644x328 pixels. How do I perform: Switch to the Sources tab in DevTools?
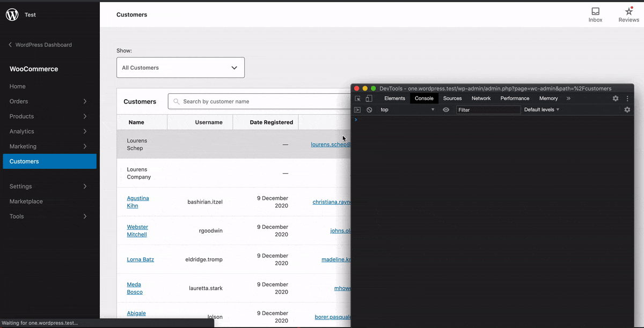pos(452,98)
